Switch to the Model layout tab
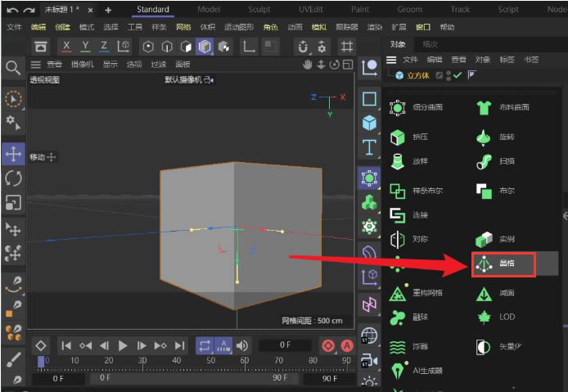Viewport: 568px width, 392px height. pos(209,10)
